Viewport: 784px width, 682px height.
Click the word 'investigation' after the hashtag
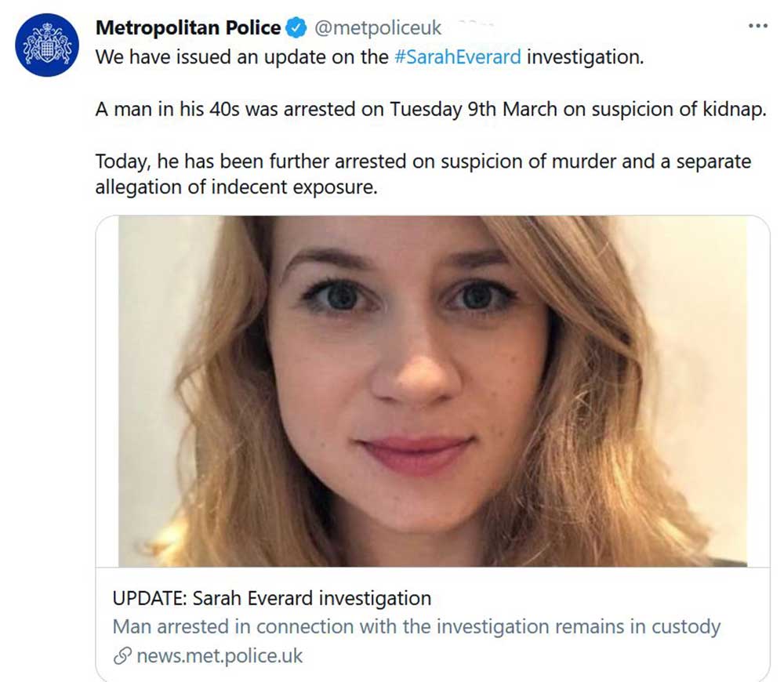pyautogui.click(x=584, y=58)
